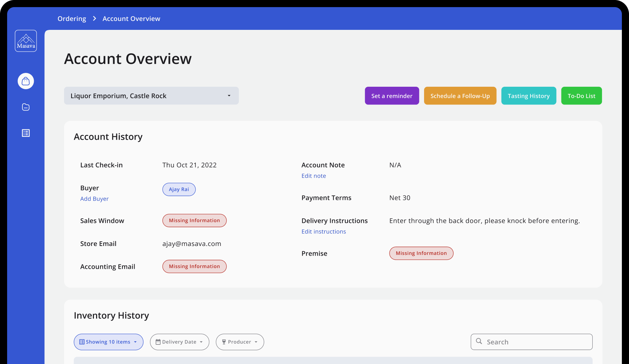This screenshot has width=629, height=364.
Task: Expand the Showing 10 items dropdown
Action: tap(109, 342)
